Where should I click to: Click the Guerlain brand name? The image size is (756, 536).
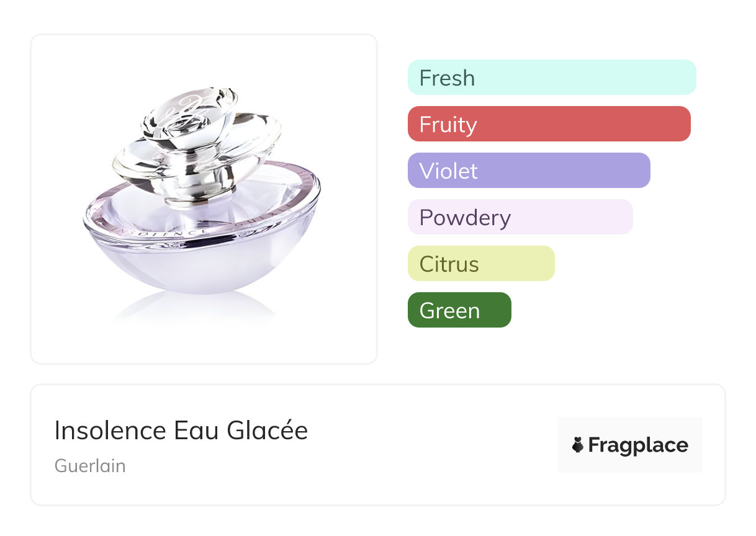point(90,466)
